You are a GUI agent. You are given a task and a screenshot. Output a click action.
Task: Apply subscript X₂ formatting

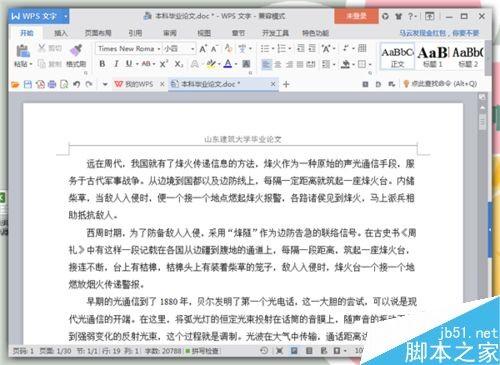coord(179,64)
